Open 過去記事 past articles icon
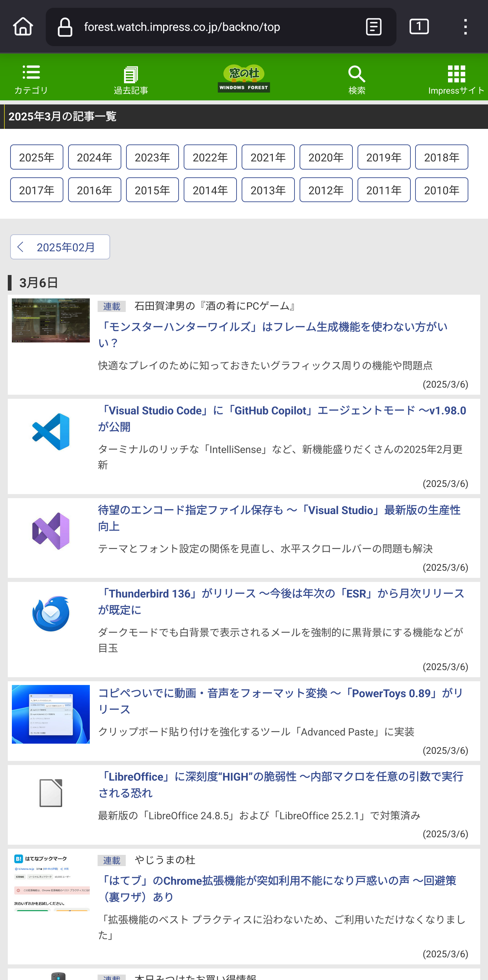The height and width of the screenshot is (980, 488). 131,80
